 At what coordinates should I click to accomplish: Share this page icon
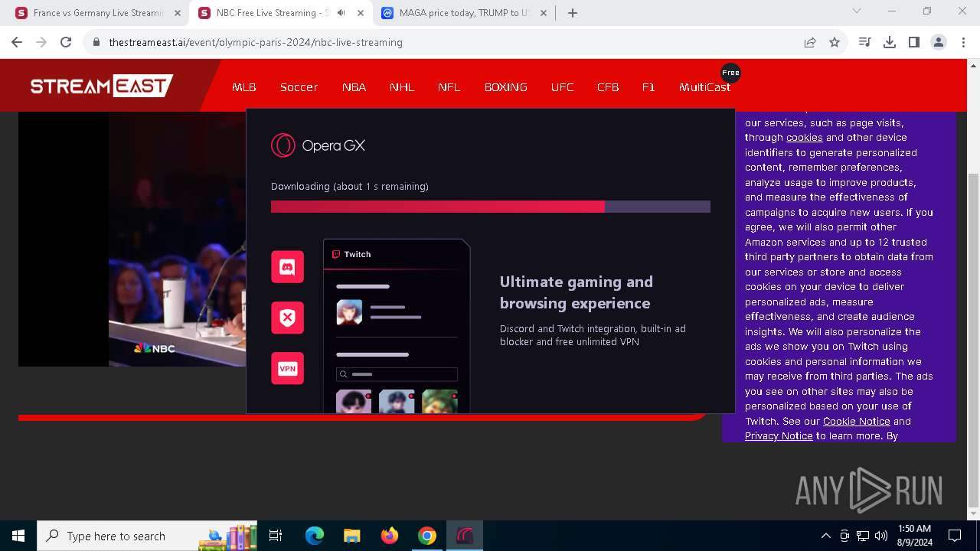click(810, 42)
